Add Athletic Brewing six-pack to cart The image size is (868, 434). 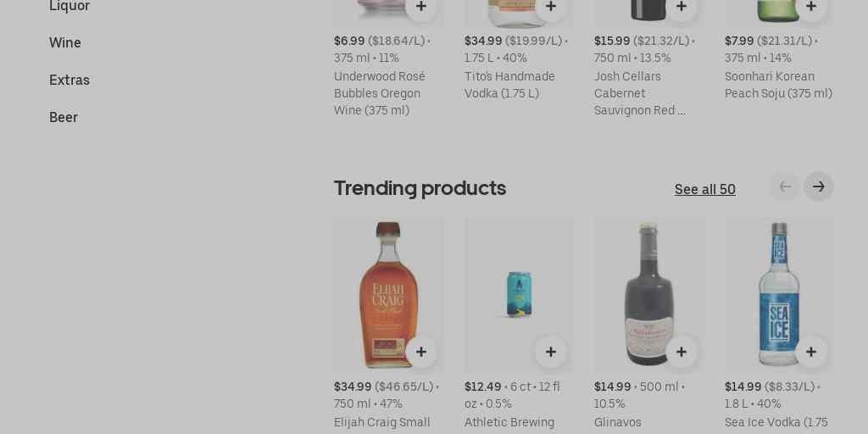[551, 352]
